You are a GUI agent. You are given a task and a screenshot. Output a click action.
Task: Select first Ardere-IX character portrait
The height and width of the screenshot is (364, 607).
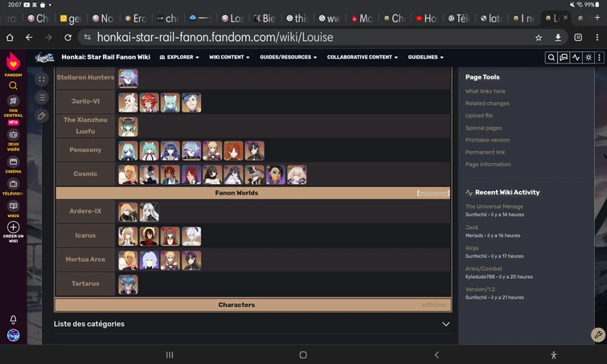click(x=128, y=212)
